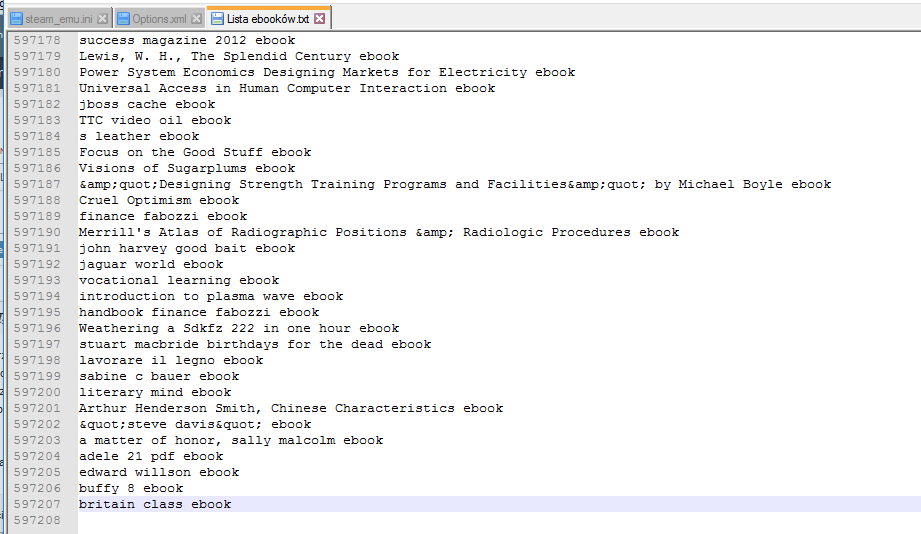Close the Options.xml tab
921x534 pixels.
click(196, 19)
